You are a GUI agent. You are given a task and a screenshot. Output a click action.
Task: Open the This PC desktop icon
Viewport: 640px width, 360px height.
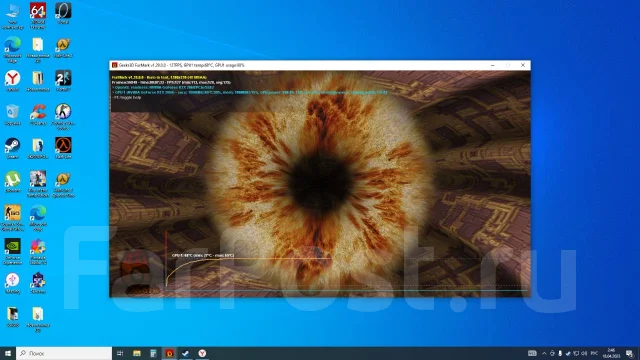12,16
